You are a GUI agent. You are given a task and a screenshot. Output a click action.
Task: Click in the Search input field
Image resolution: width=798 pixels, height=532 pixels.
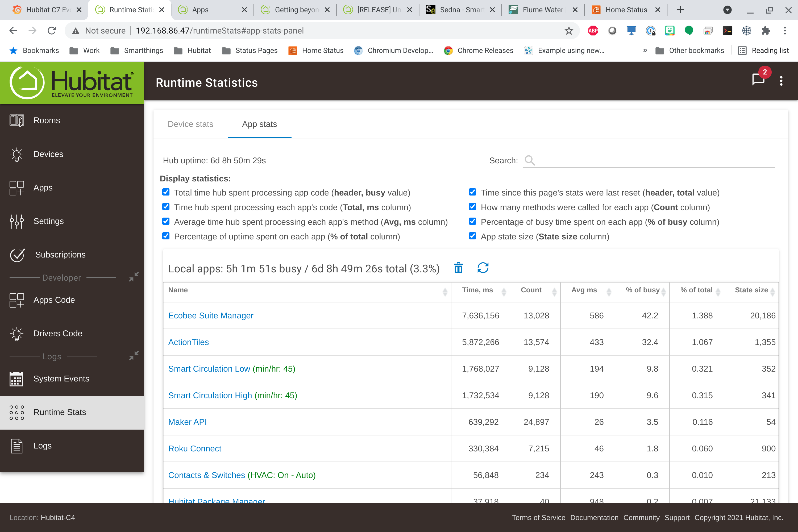coord(649,160)
